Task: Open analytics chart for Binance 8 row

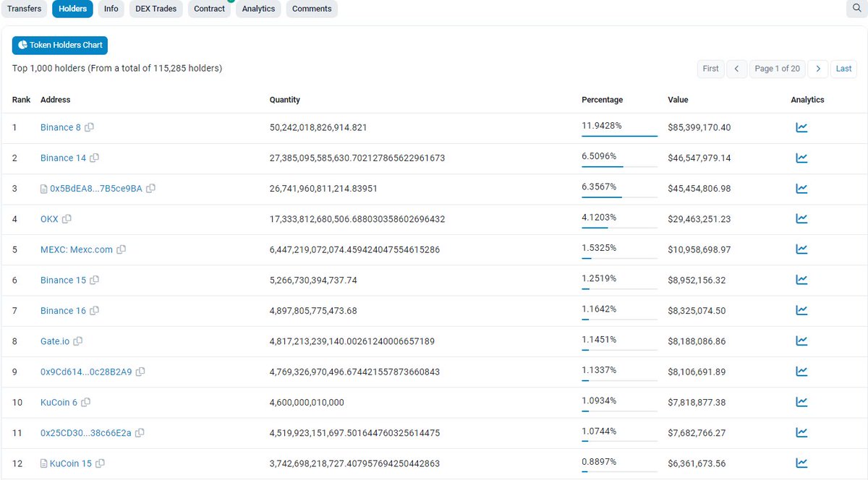Action: tap(801, 127)
